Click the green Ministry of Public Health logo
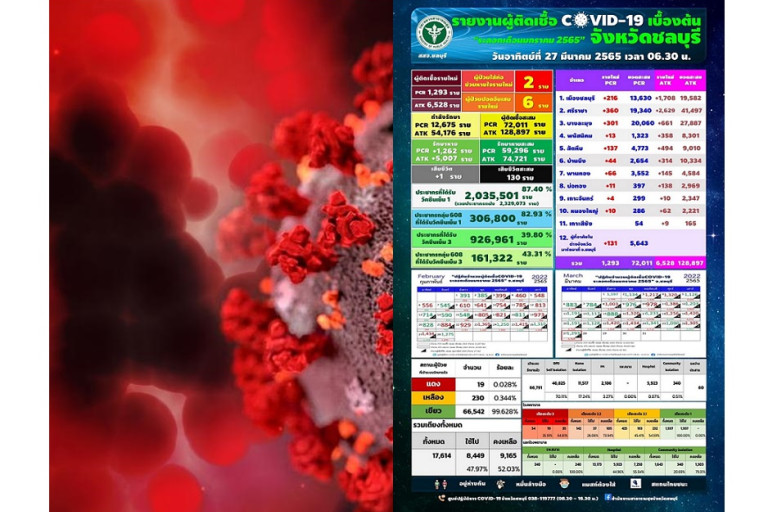This screenshot has width=768, height=512. pyautogui.click(x=434, y=33)
